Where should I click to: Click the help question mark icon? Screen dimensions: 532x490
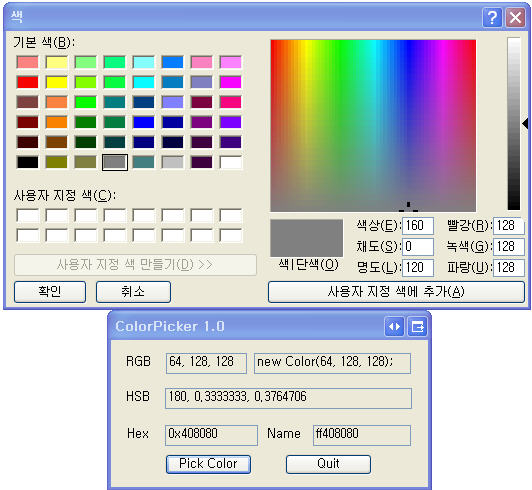[x=492, y=17]
